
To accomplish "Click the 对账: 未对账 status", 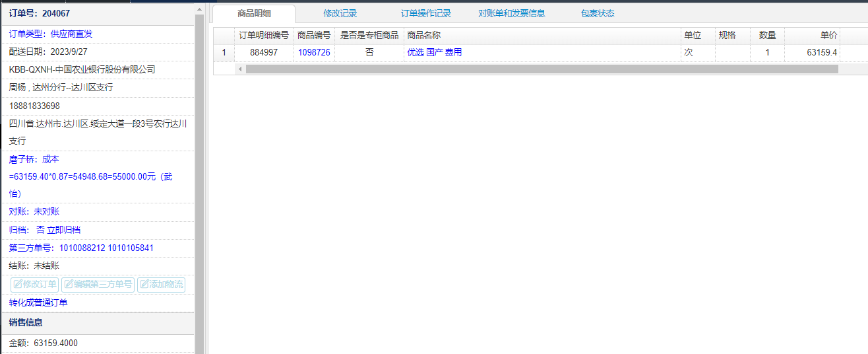I will [34, 211].
